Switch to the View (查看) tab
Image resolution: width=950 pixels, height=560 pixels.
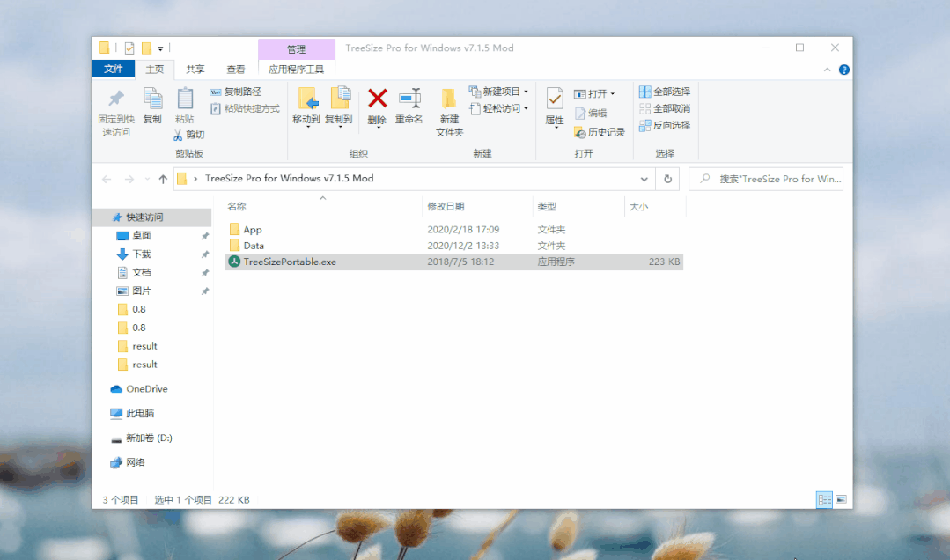(x=236, y=70)
